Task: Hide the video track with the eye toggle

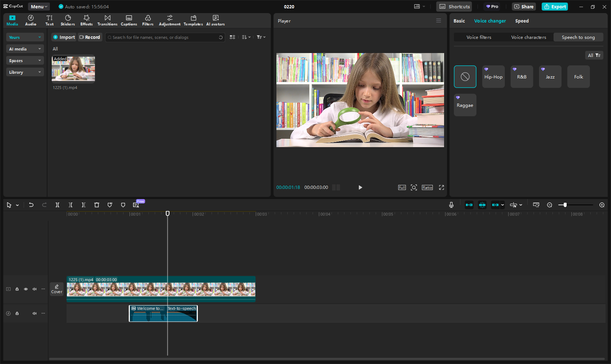Action: click(25, 289)
